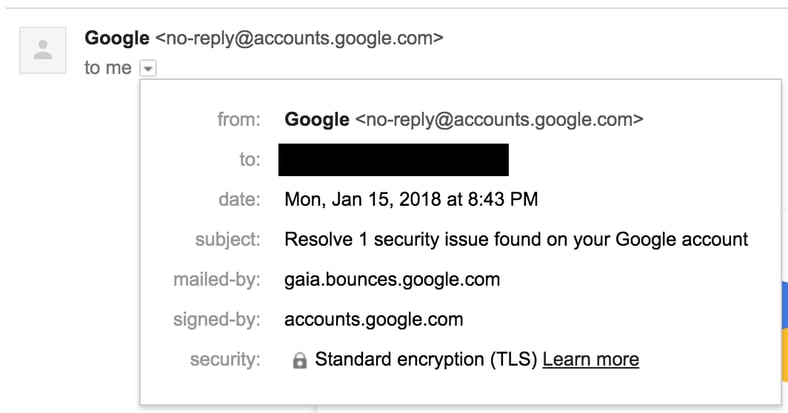Click the date Mon, Jan 15, 2018 value
Image resolution: width=788 pixels, height=413 pixels.
(411, 199)
